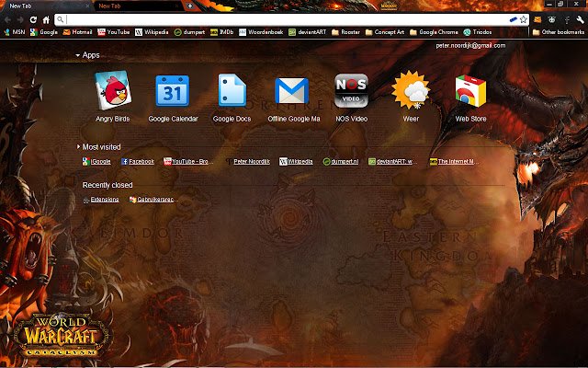Click the peter.noordijk@gmail.com account text
This screenshot has width=588, height=368.
coord(470,45)
